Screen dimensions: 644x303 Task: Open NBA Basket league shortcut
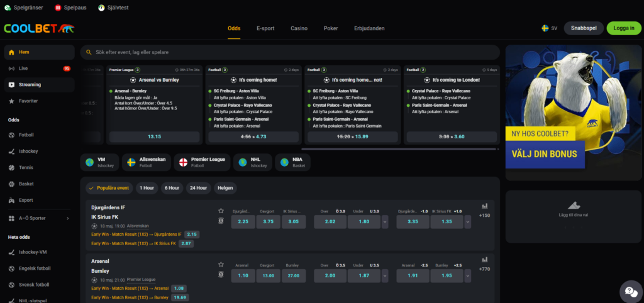pos(293,163)
